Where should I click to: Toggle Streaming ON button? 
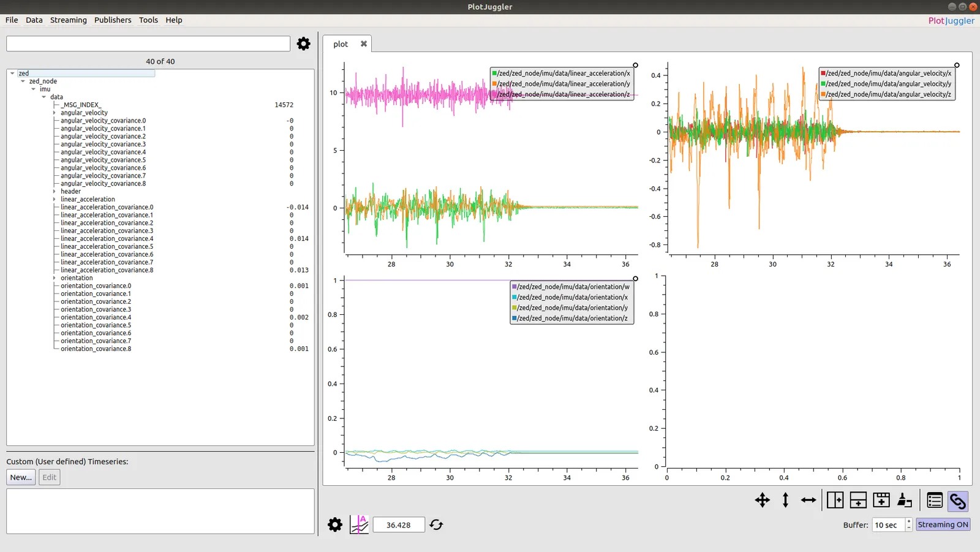(x=943, y=524)
